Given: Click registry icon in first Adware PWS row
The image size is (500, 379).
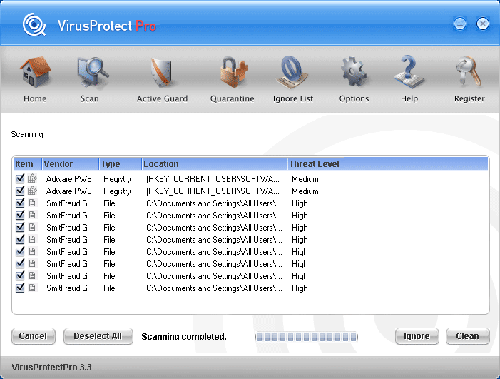Looking at the screenshot, I should coord(32,179).
